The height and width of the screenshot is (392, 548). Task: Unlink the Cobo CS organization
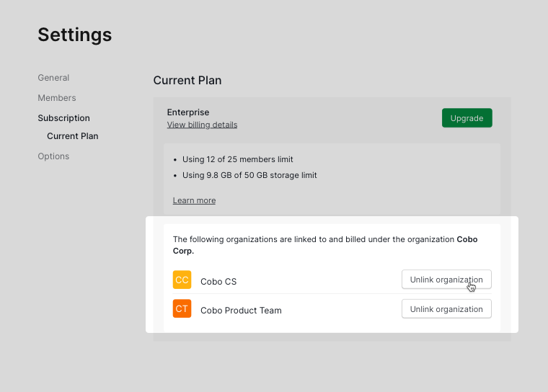tap(446, 280)
